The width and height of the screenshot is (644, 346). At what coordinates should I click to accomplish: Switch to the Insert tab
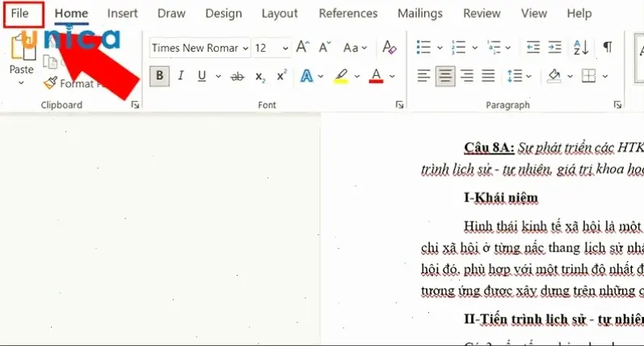coord(122,14)
